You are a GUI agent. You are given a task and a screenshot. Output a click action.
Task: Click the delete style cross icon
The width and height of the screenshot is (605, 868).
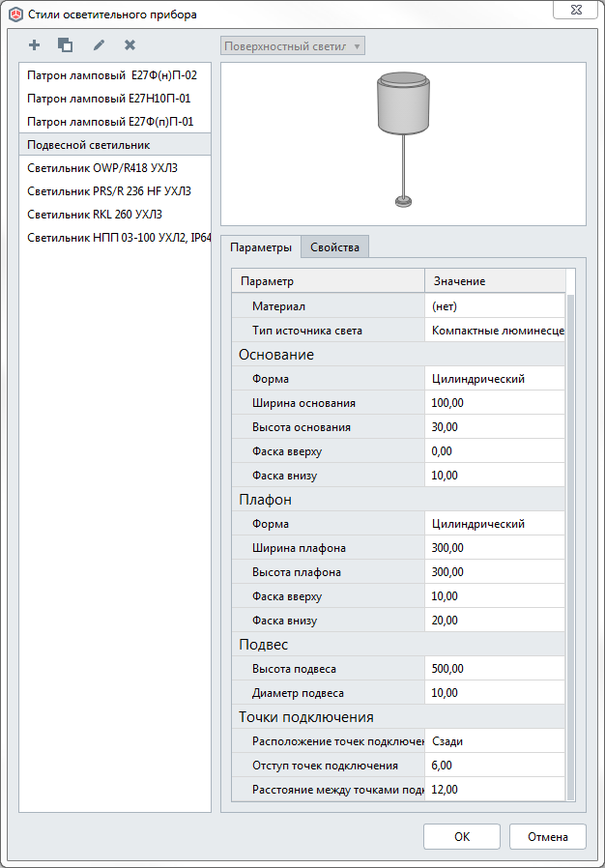[130, 45]
